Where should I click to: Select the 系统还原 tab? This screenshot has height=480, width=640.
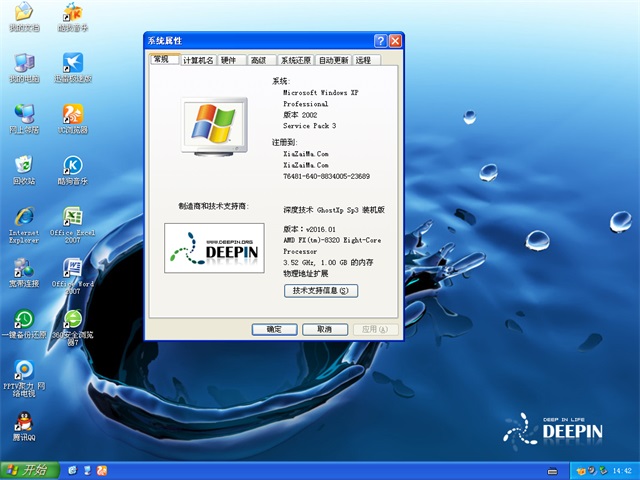[x=295, y=60]
